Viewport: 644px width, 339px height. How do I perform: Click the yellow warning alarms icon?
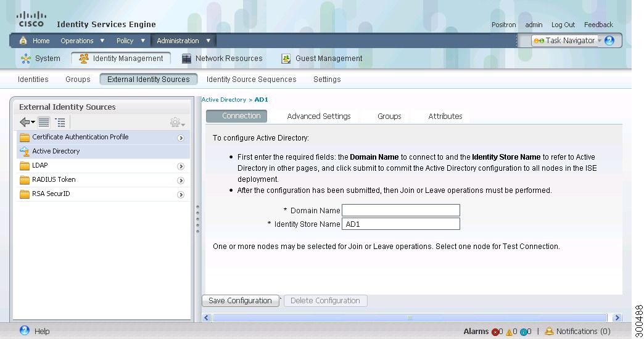pyautogui.click(x=509, y=332)
